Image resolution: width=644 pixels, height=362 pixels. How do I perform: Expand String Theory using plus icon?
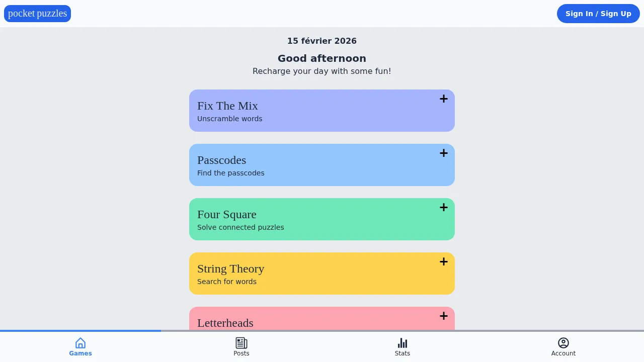[x=443, y=262]
